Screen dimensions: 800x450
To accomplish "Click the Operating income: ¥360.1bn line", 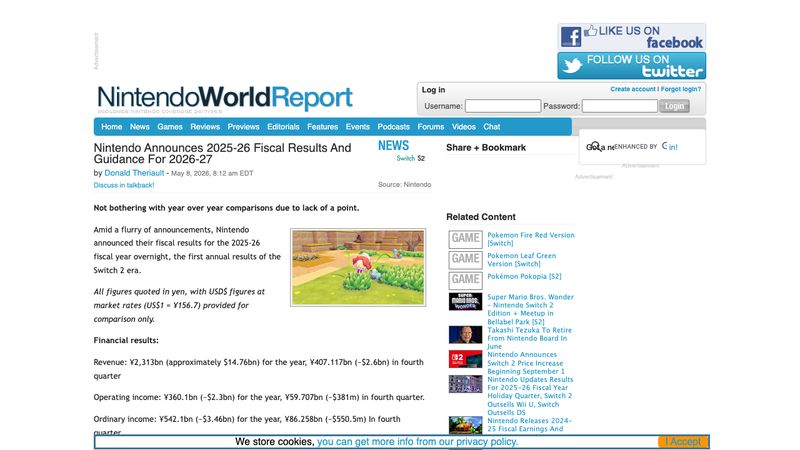I will coord(259,397).
